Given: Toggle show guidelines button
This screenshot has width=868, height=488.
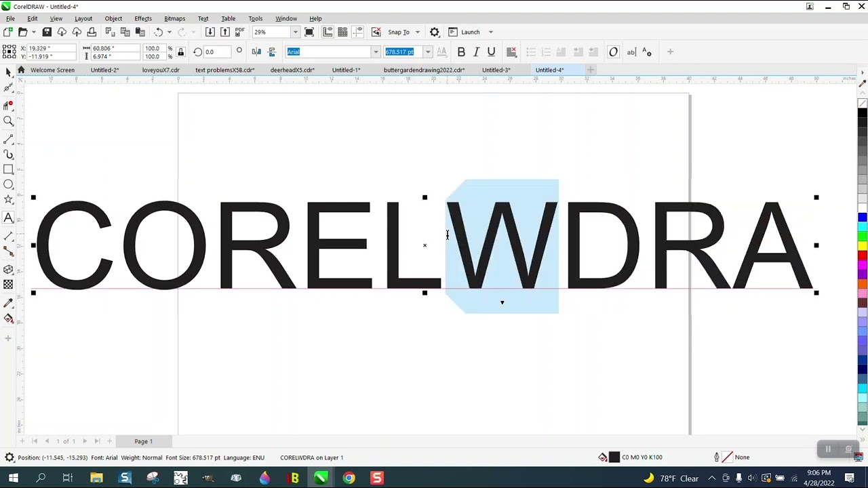Looking at the screenshot, I should 358,32.
